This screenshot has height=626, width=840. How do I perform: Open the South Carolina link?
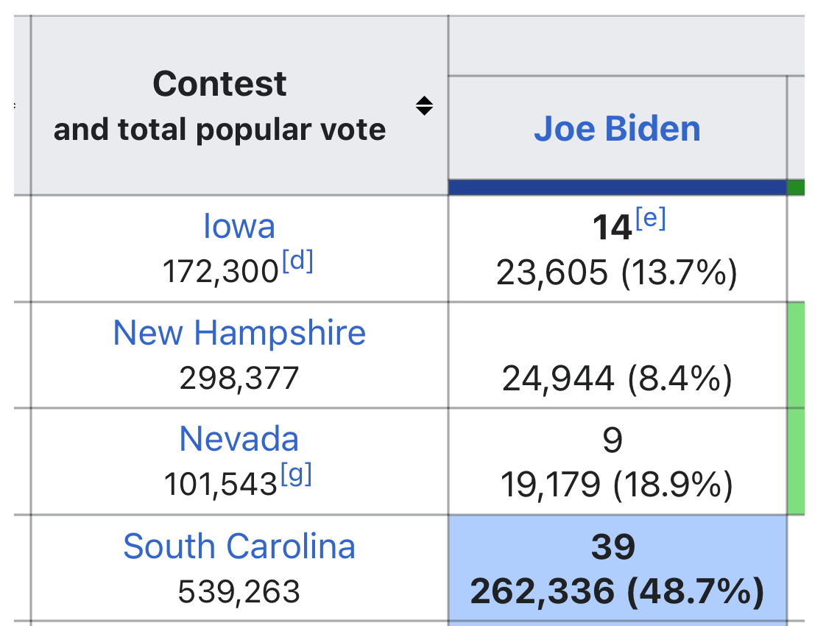point(239,546)
